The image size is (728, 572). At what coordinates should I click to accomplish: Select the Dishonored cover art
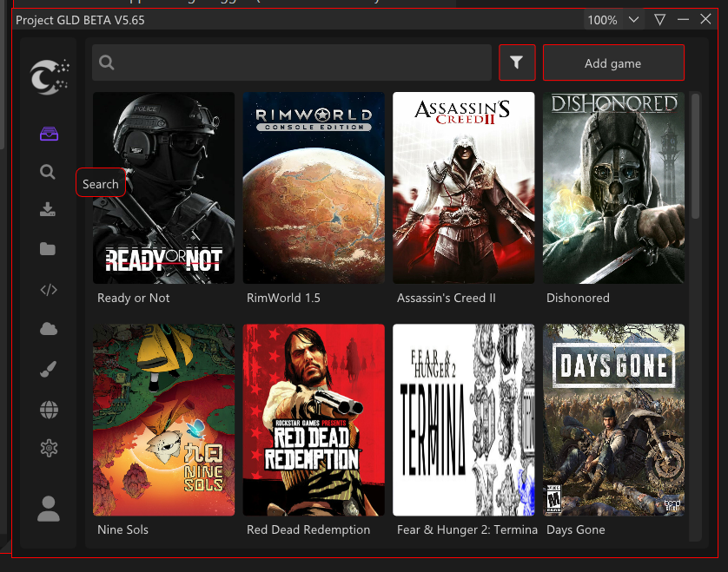(614, 187)
